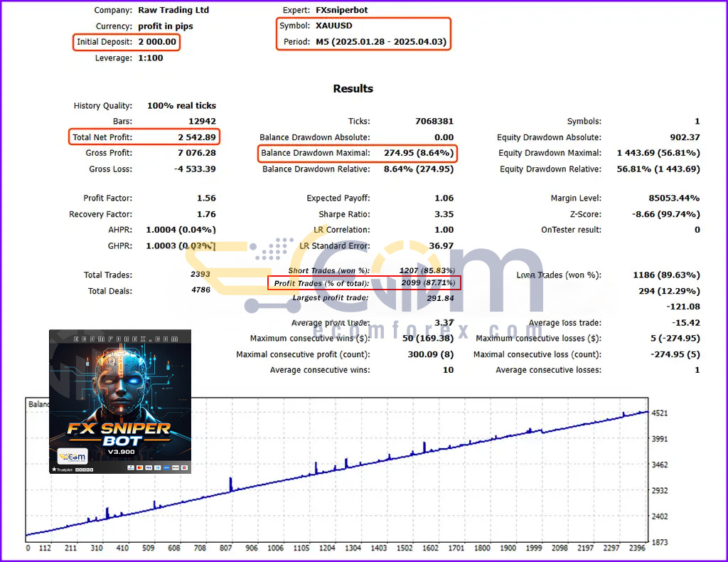The width and height of the screenshot is (728, 562).
Task: Click the chart x-axis label 1204
Action: point(327,548)
